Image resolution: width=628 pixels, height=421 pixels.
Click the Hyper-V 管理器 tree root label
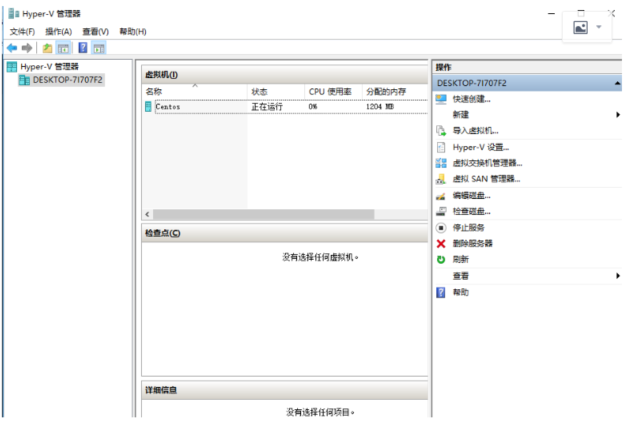pos(49,66)
